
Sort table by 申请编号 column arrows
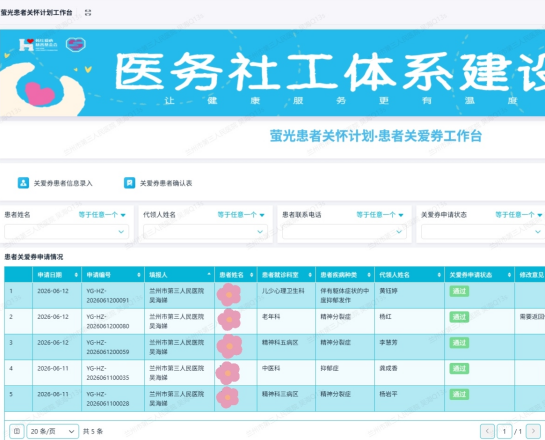pyautogui.click(x=139, y=275)
